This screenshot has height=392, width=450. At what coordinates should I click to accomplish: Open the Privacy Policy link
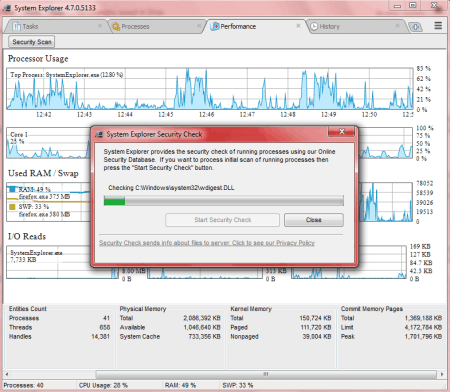pyautogui.click(x=207, y=243)
